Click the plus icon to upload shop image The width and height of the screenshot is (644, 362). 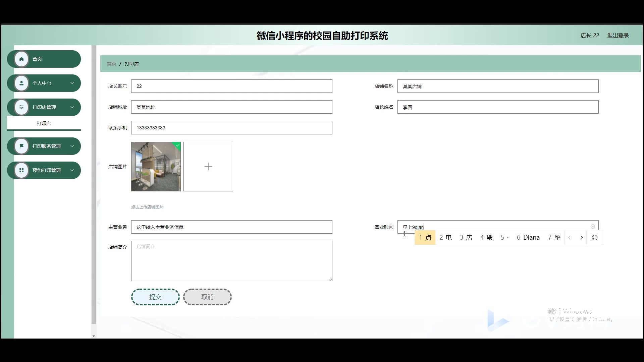[x=208, y=166]
